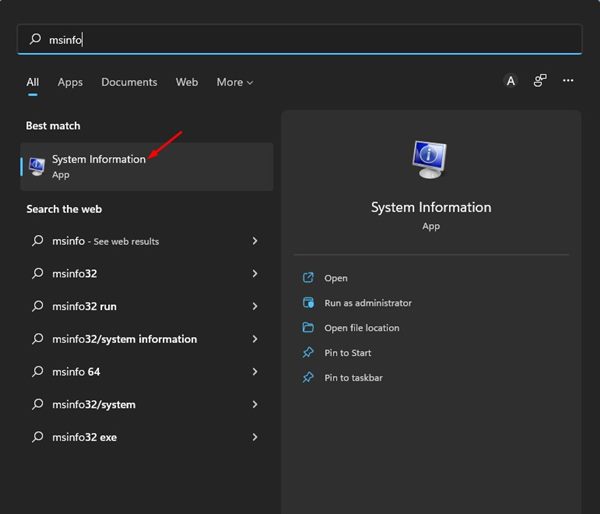Switch to the All tab

(33, 82)
